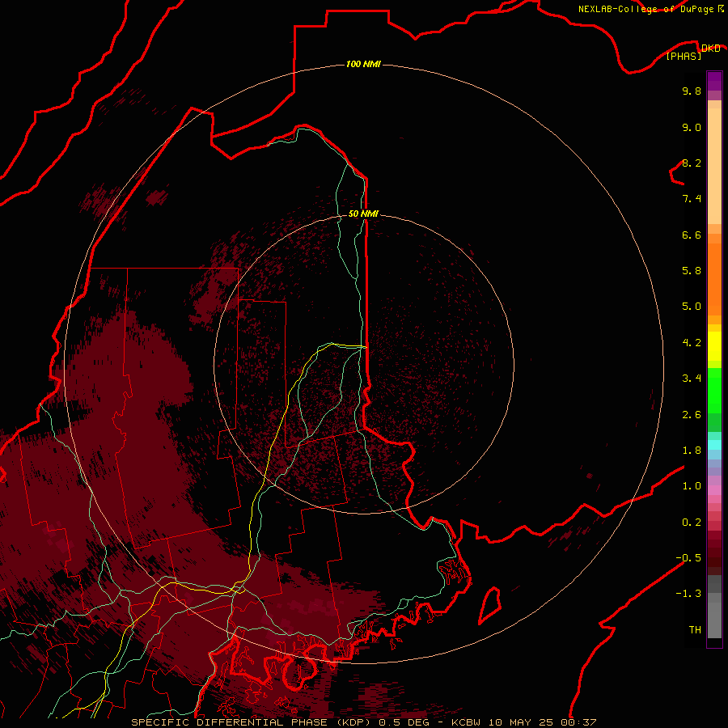Click the 6.6 scale value
This screenshot has height=728, width=728.
click(692, 235)
